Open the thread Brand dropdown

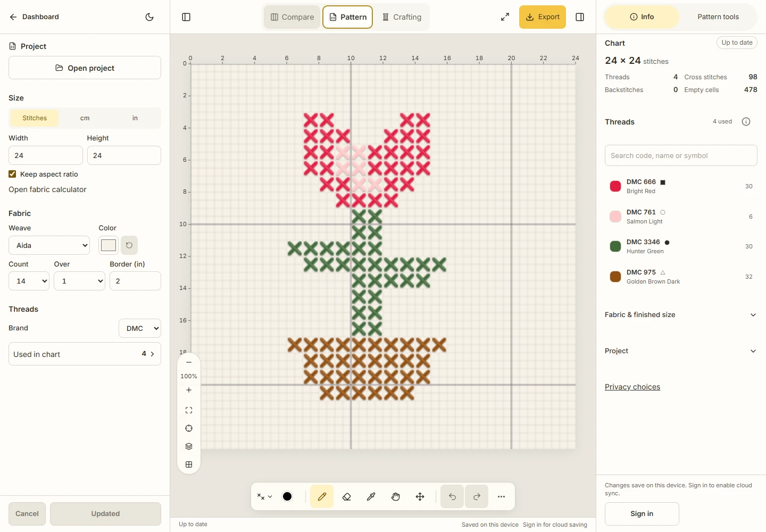(140, 328)
